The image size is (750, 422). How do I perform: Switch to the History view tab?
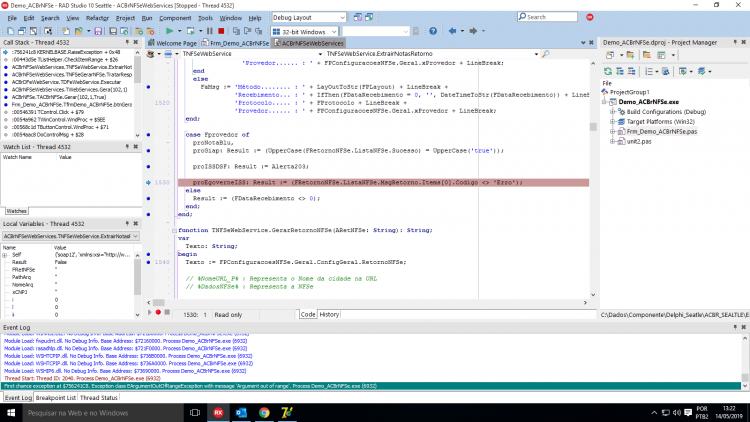point(329,314)
